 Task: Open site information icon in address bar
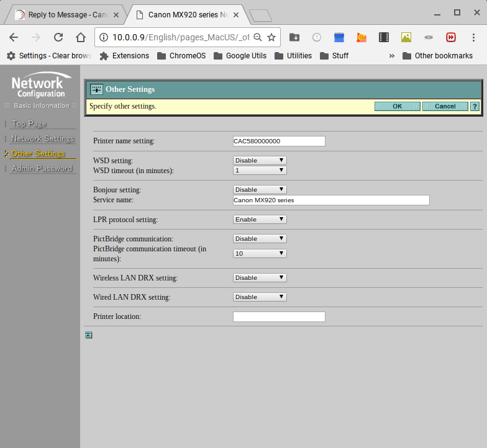103,37
